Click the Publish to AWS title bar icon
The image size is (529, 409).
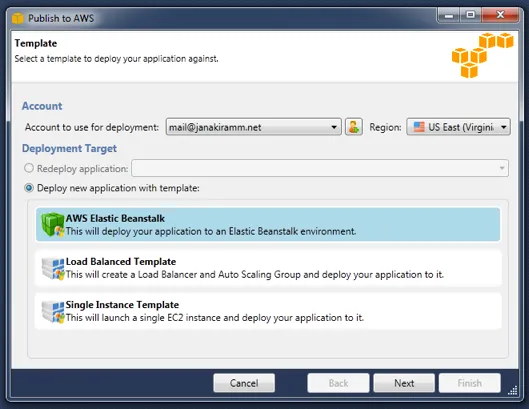18,18
